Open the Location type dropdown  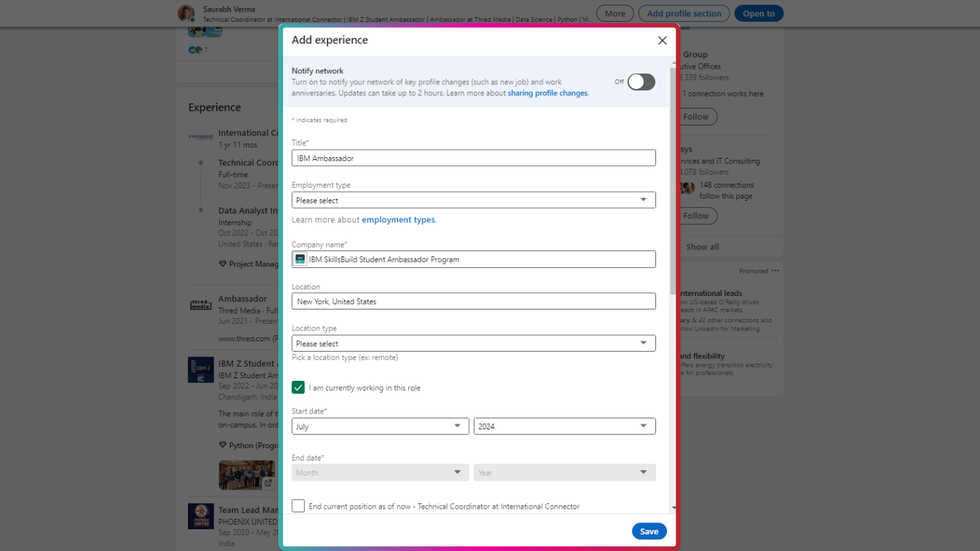click(474, 344)
